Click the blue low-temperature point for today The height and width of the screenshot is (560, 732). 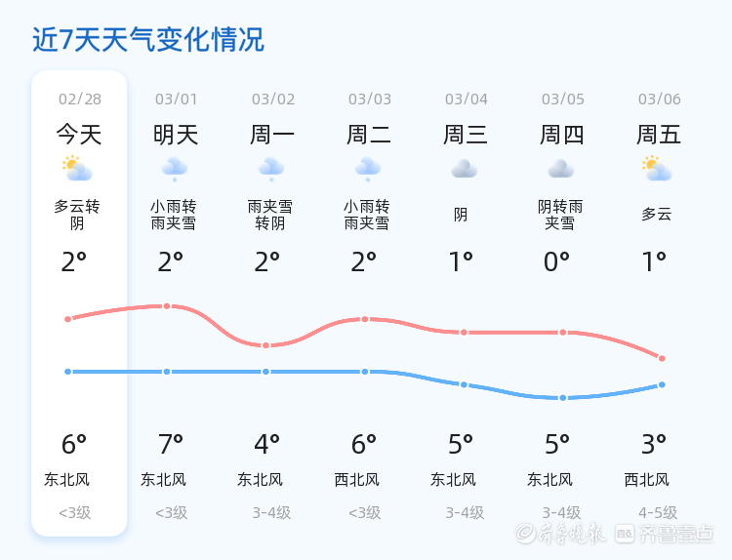67,372
